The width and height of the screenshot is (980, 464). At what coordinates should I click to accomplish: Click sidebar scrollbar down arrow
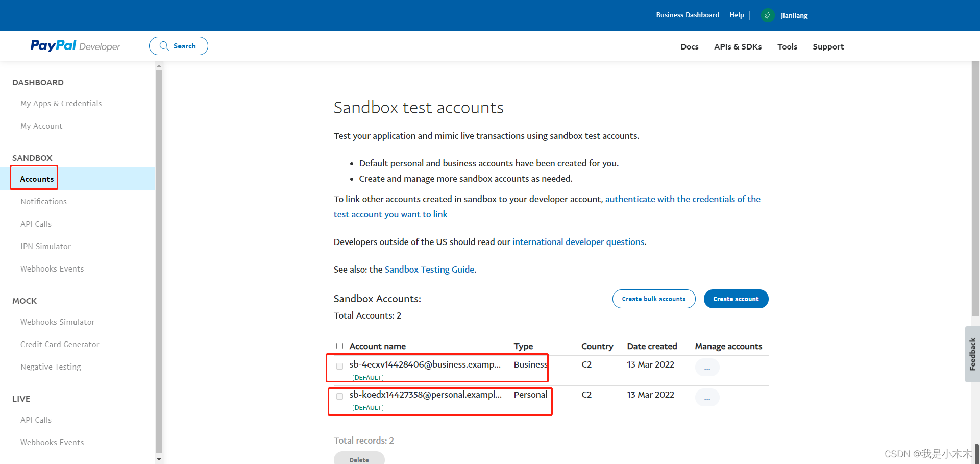(159, 459)
